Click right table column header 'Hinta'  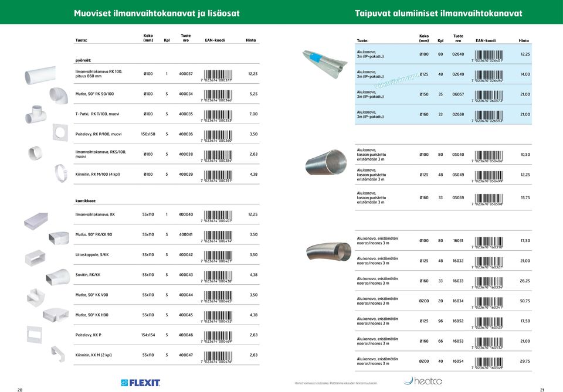point(524,40)
